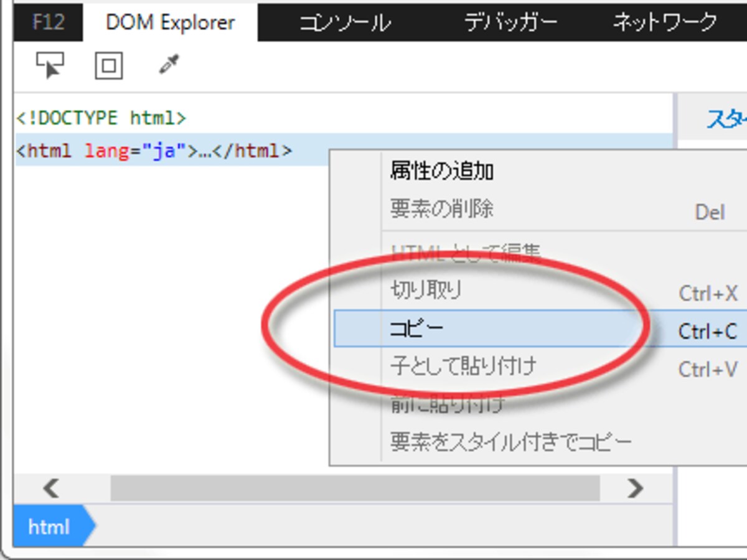This screenshot has height=560, width=747.
Task: Open the デバッガー tab
Action: (x=510, y=23)
